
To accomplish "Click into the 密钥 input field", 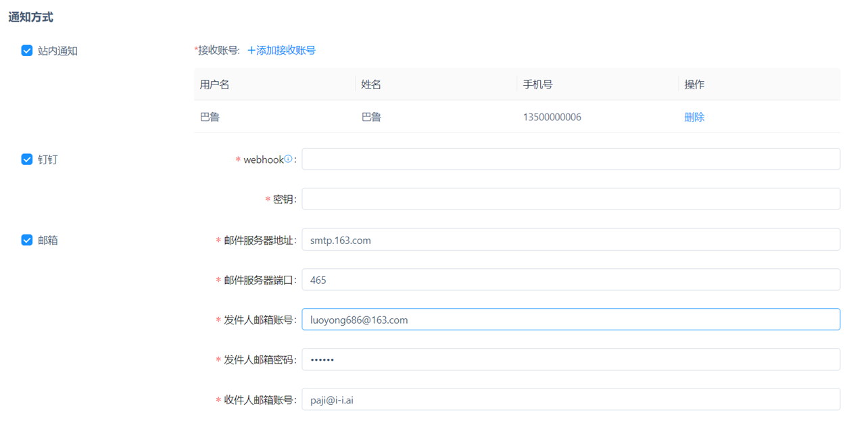I will point(571,199).
